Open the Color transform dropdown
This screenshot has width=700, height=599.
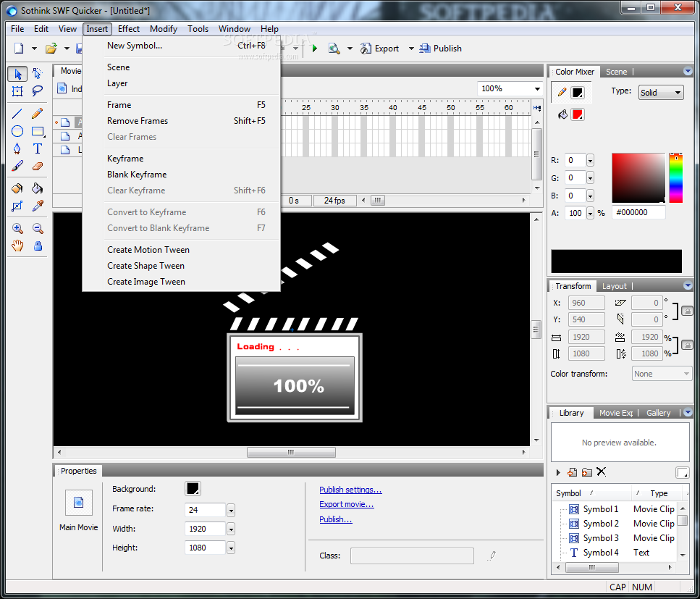pos(662,374)
